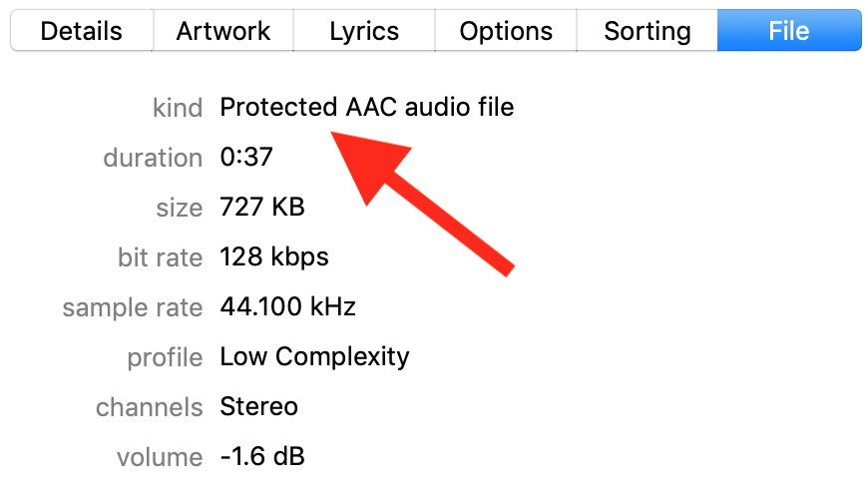Click the 'Low Complexity' profile value

pos(314,356)
